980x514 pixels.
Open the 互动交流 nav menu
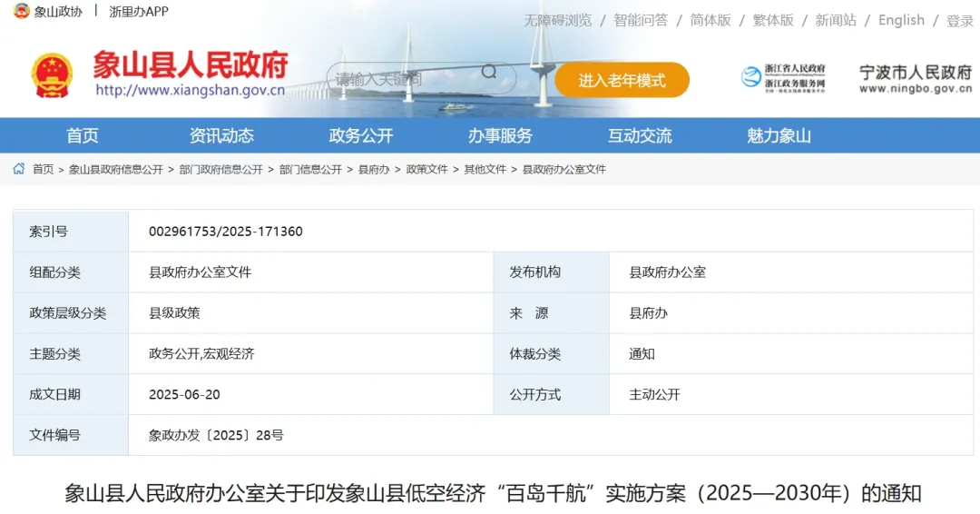point(640,135)
